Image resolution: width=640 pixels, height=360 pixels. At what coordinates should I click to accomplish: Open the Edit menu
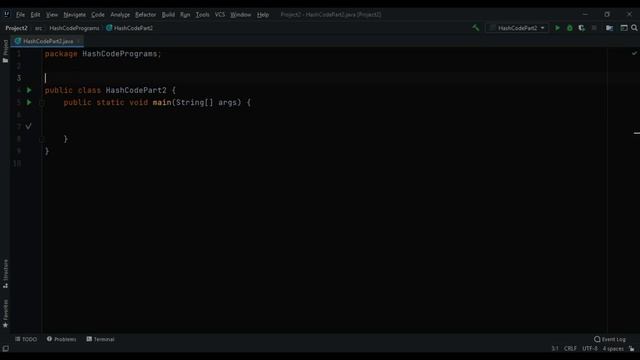[36, 15]
